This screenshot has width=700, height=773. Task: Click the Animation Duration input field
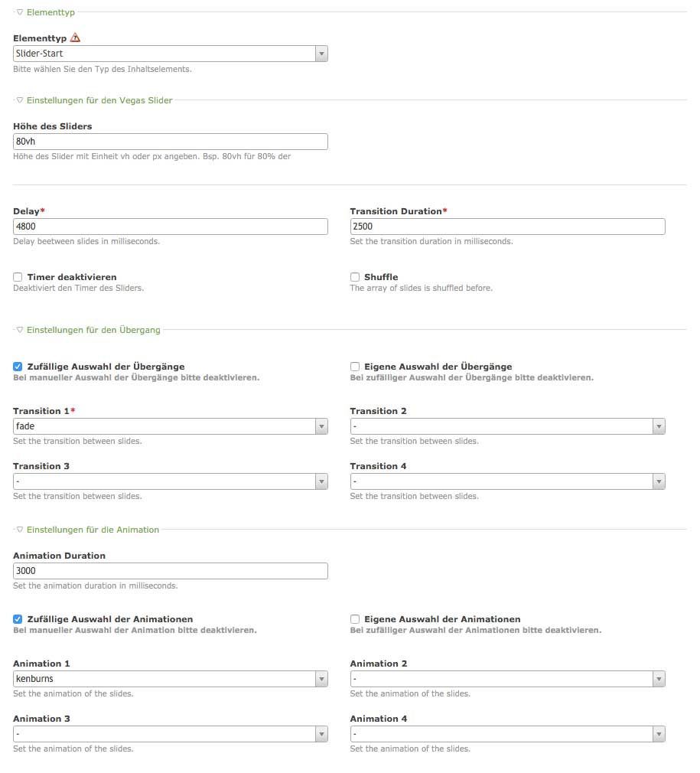(x=171, y=571)
